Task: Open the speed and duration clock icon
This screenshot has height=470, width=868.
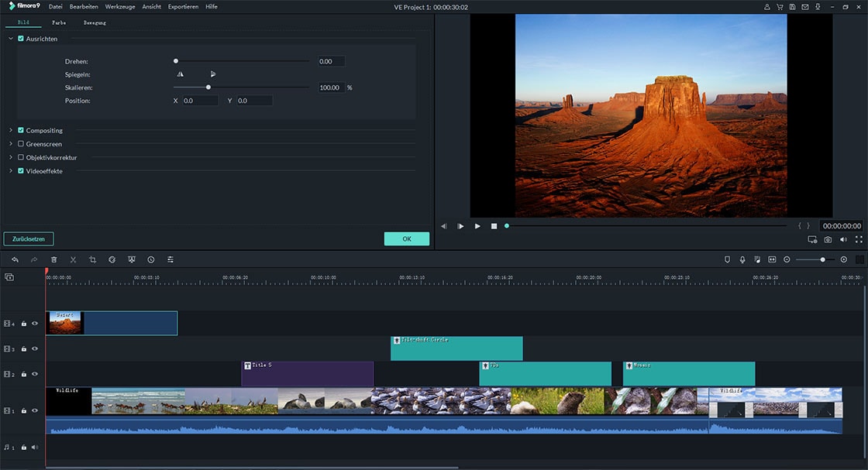Action: (x=151, y=259)
